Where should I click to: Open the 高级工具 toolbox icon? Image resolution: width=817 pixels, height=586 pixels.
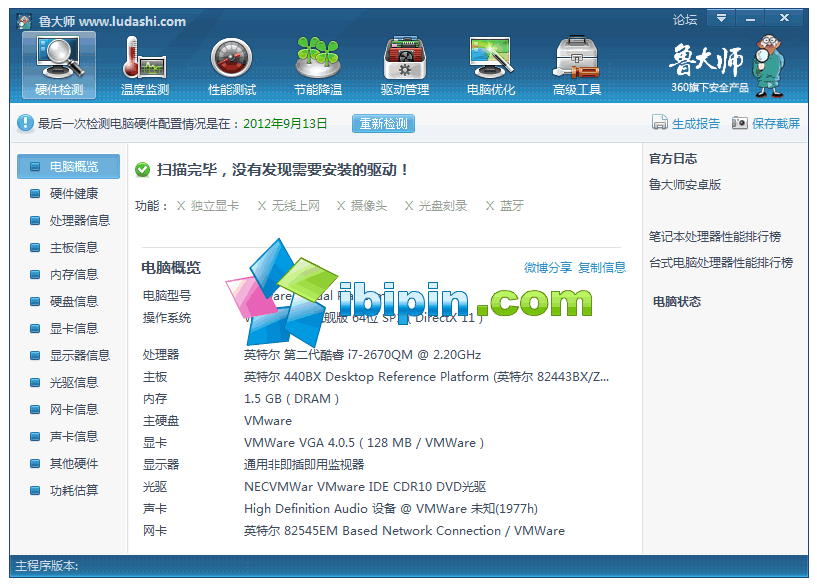click(x=577, y=65)
